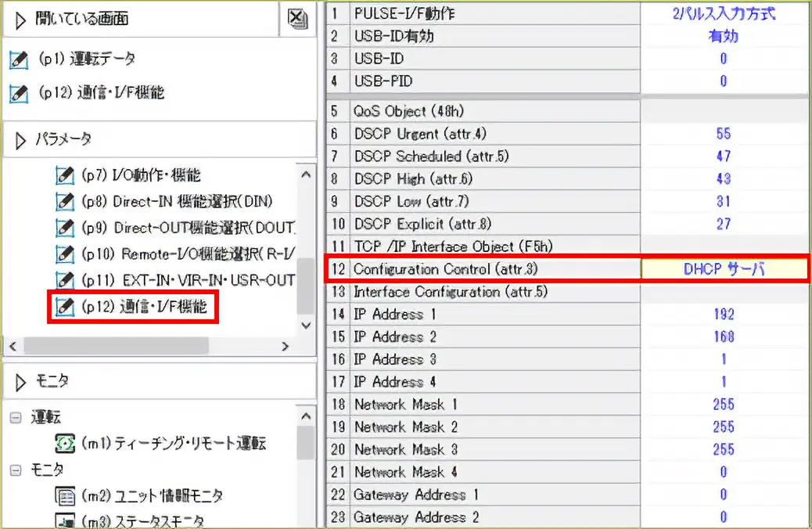Open (p1) 運転データ from open screens
This screenshot has height=529, width=812.
(87, 59)
